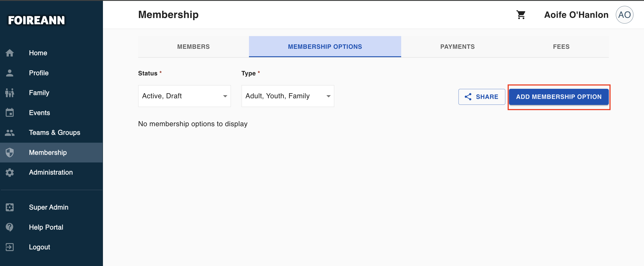644x266 pixels.
Task: Click the Events calendar icon
Action: pos(9,113)
